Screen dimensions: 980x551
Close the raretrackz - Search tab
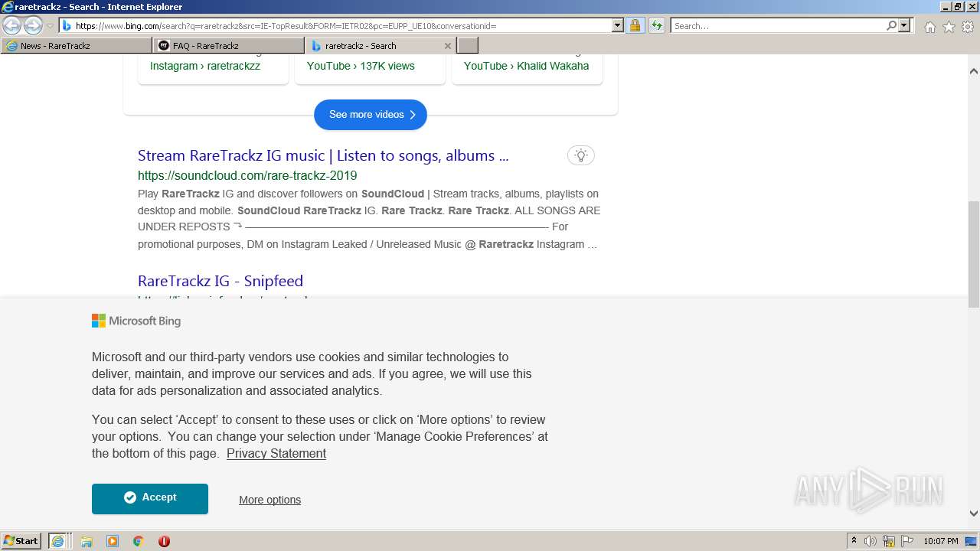[x=448, y=46]
